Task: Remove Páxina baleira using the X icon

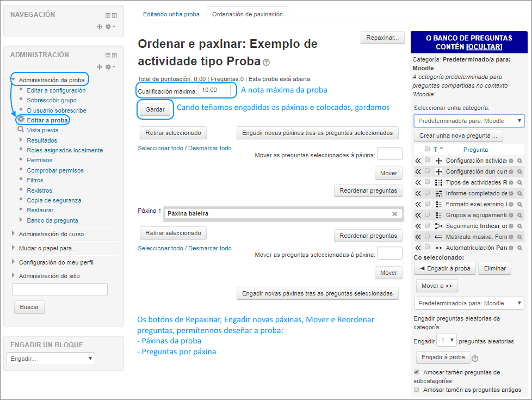Action: [x=394, y=214]
